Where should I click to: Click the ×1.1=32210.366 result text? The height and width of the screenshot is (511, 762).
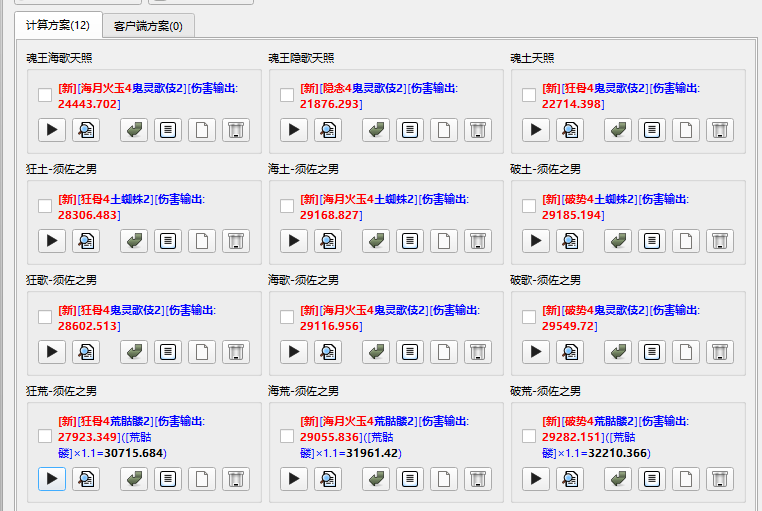pos(603,453)
